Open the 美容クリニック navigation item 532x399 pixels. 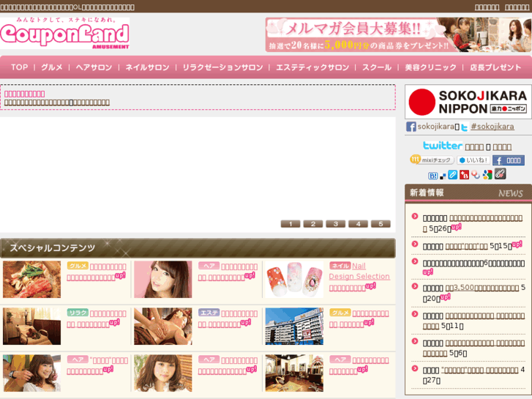tap(430, 67)
